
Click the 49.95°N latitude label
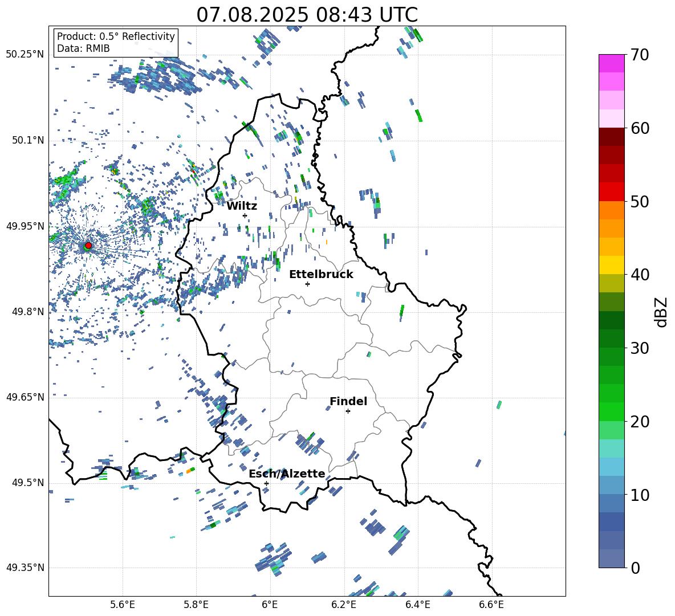click(25, 226)
